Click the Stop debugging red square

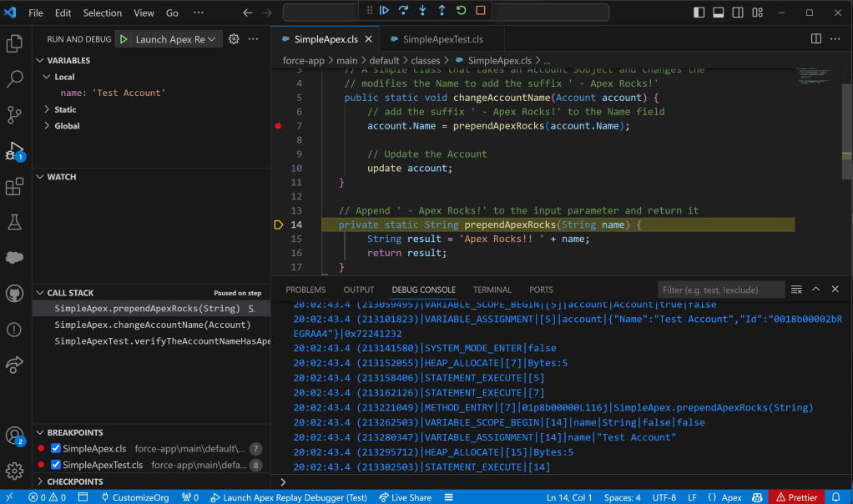481,11
